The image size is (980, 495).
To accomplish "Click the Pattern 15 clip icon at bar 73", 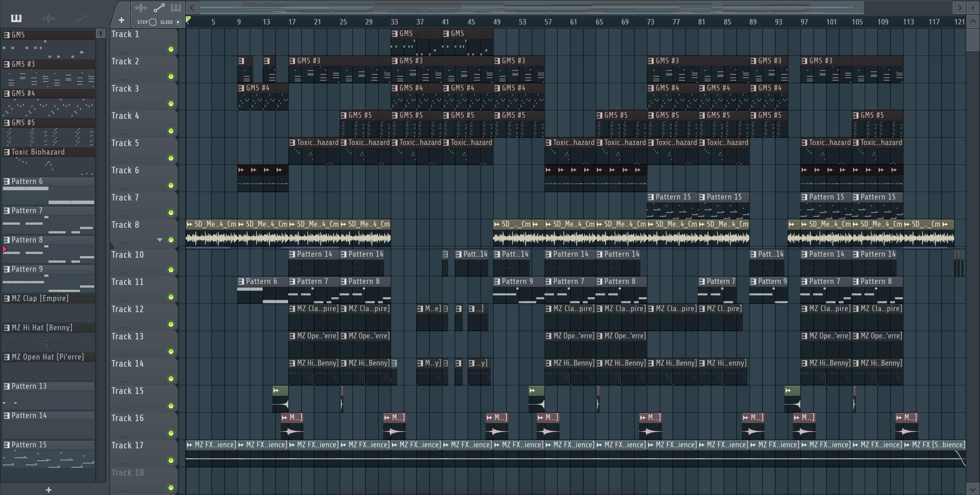I will [x=651, y=197].
